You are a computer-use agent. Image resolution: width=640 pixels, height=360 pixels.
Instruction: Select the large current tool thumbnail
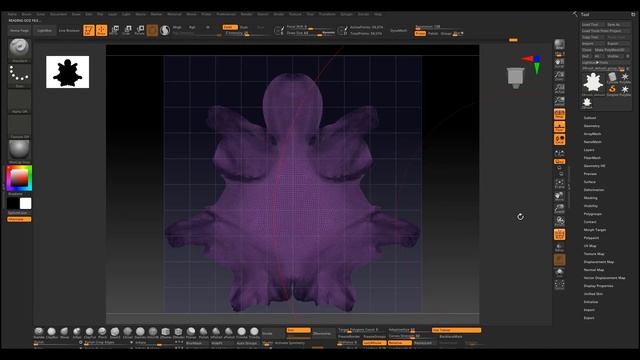593,83
